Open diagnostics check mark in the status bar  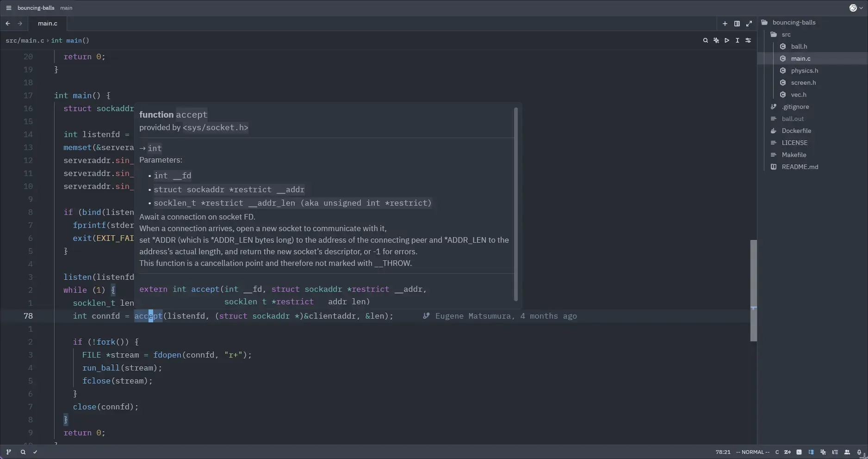[35, 452]
